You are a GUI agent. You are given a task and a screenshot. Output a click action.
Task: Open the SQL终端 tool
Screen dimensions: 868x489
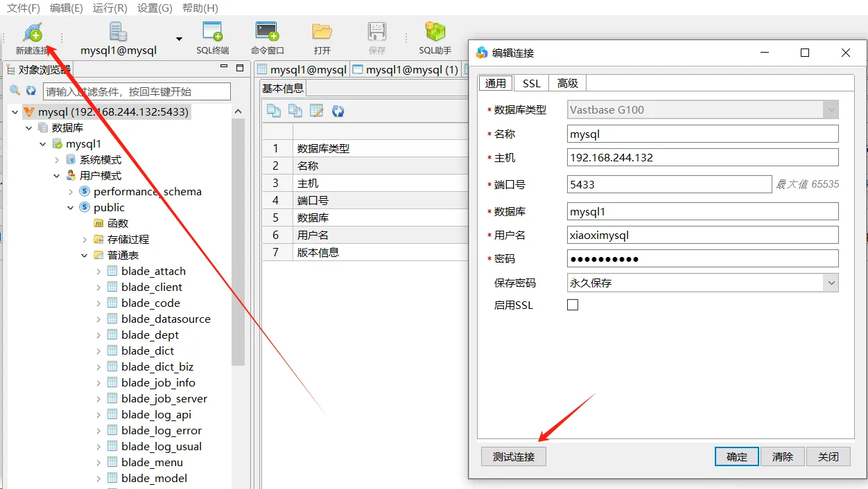point(212,33)
